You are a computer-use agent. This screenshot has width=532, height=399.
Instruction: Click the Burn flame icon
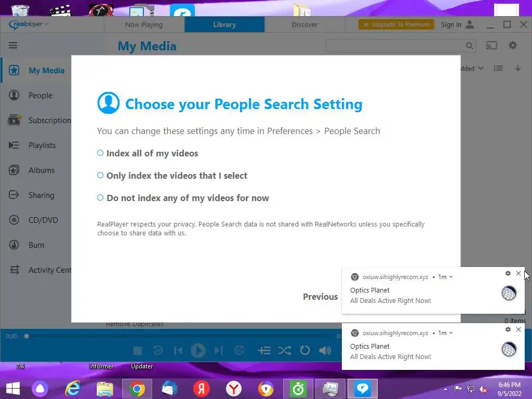point(14,245)
